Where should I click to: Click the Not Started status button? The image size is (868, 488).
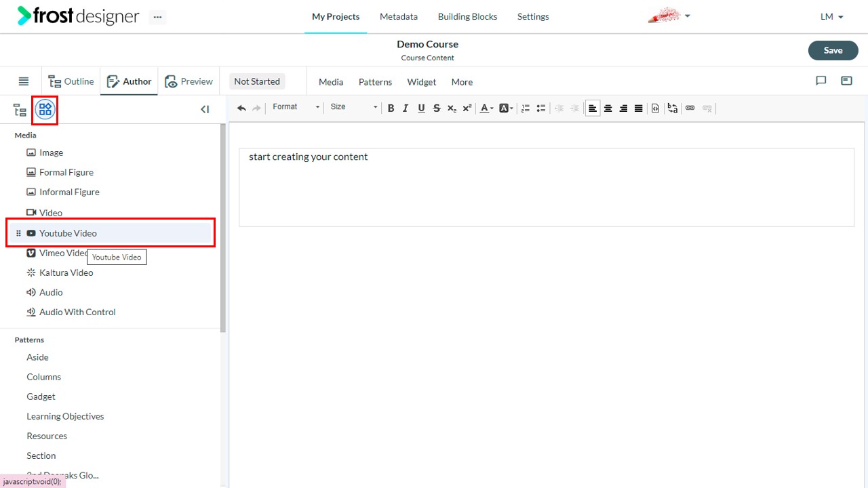click(x=257, y=81)
